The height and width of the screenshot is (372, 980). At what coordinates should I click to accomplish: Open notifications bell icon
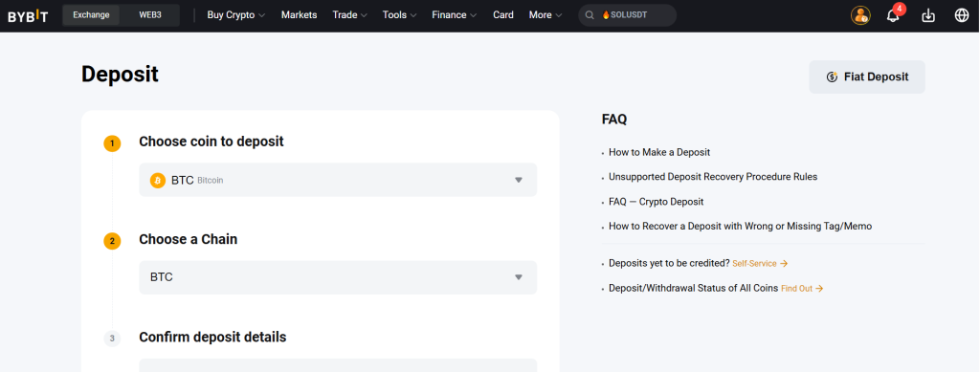(893, 16)
